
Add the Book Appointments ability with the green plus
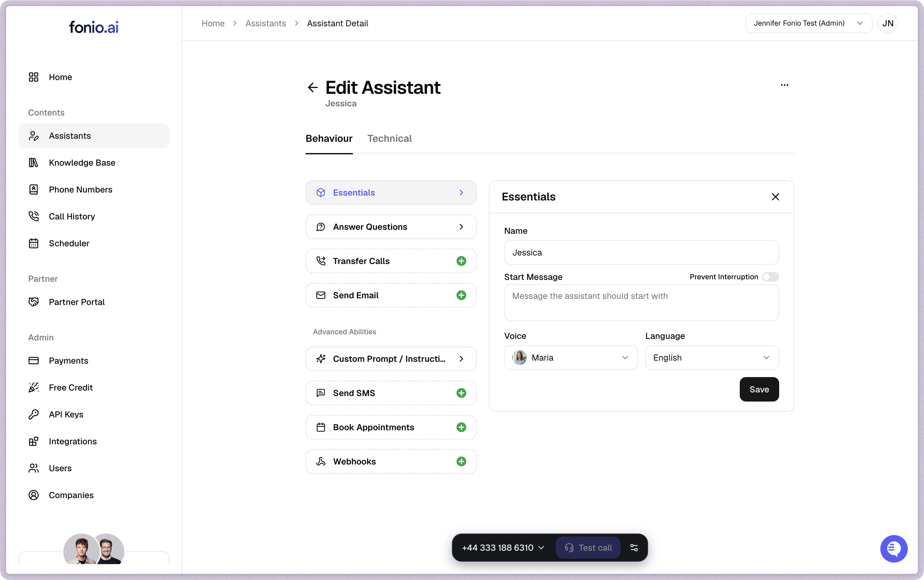[461, 427]
